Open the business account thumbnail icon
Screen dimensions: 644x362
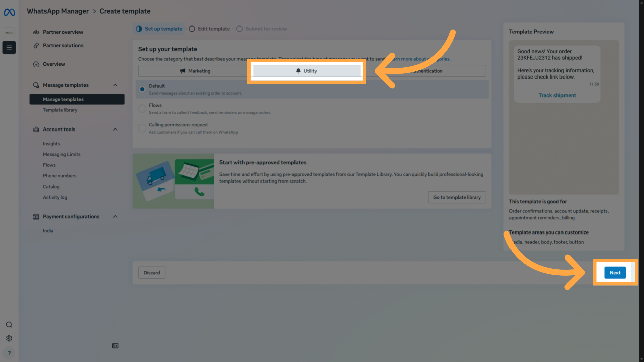[x=9, y=33]
